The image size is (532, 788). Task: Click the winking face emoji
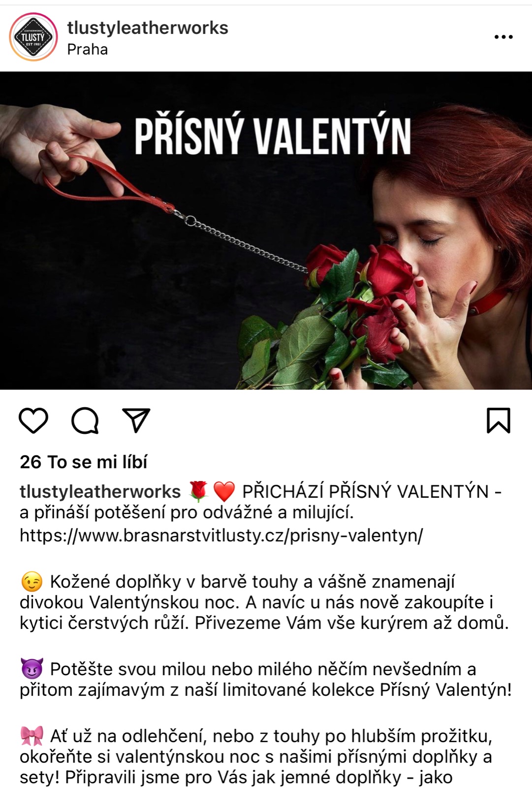(x=32, y=582)
